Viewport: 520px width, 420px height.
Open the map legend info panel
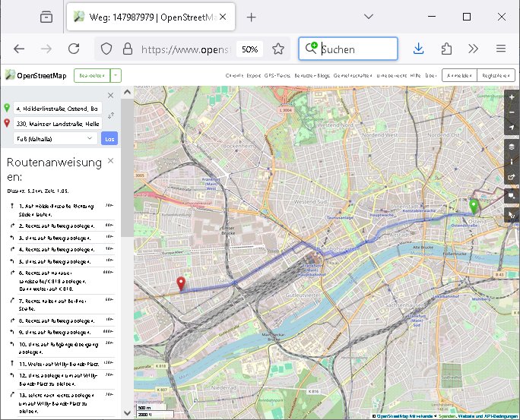pos(512,162)
